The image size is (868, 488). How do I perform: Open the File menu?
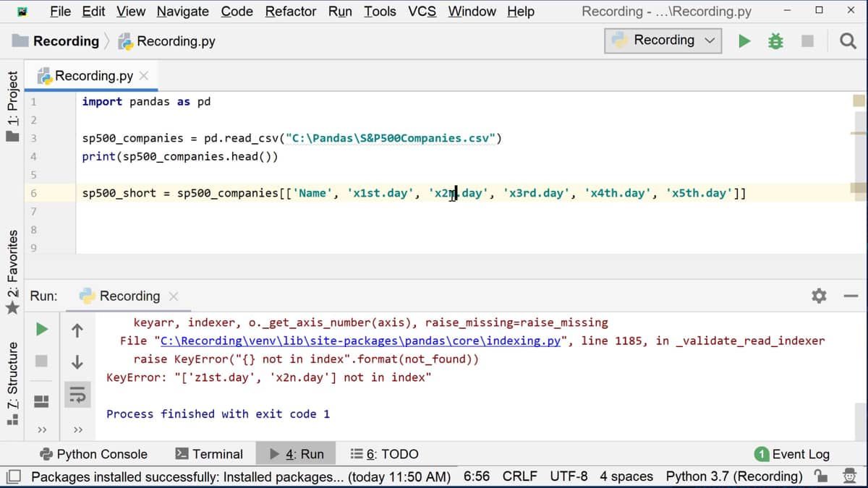pyautogui.click(x=60, y=12)
